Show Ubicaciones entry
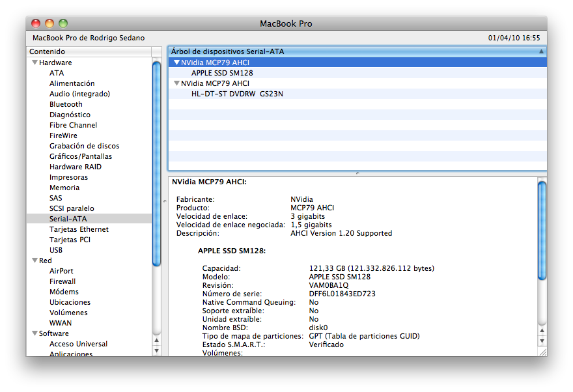Image resolution: width=573 pixels, height=392 pixels. tap(70, 302)
